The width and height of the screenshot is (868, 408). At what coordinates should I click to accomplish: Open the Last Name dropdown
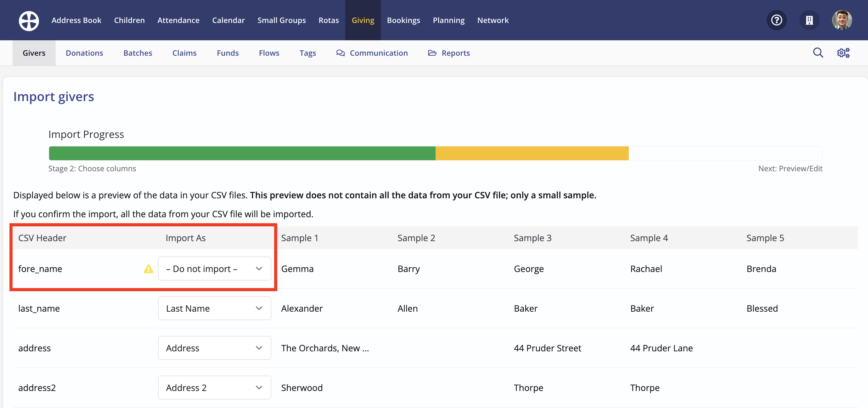click(214, 308)
